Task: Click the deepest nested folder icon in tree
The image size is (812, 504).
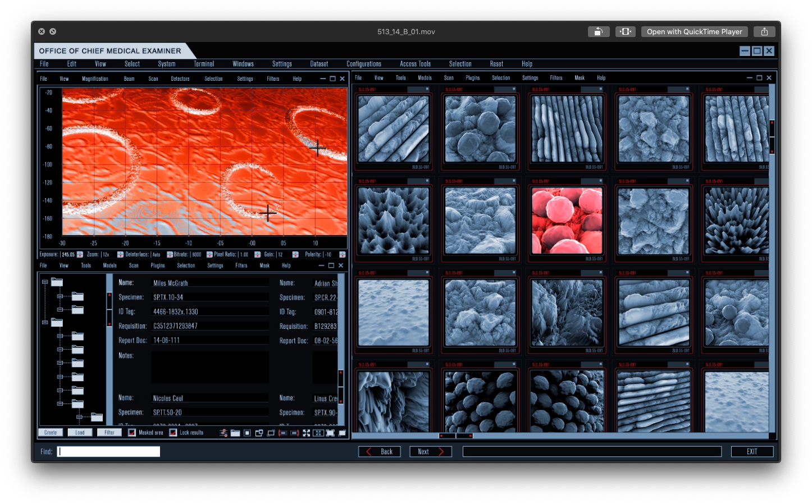Action: pyautogui.click(x=97, y=417)
